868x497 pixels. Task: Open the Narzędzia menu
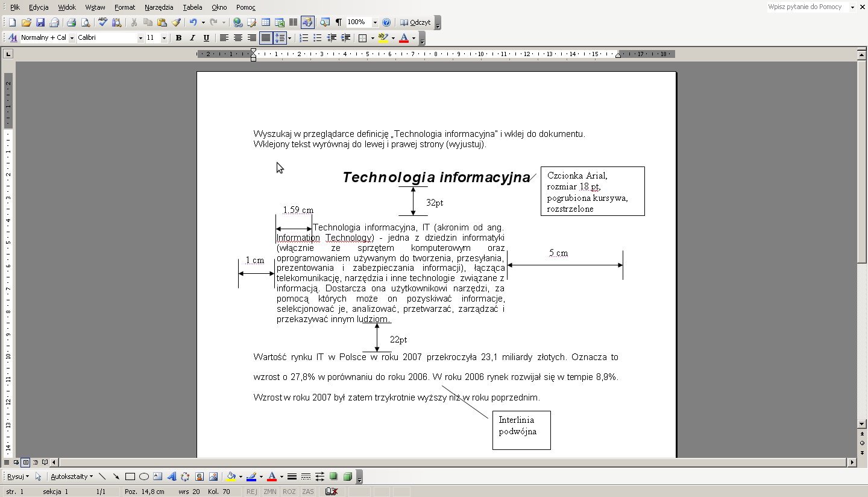point(159,7)
